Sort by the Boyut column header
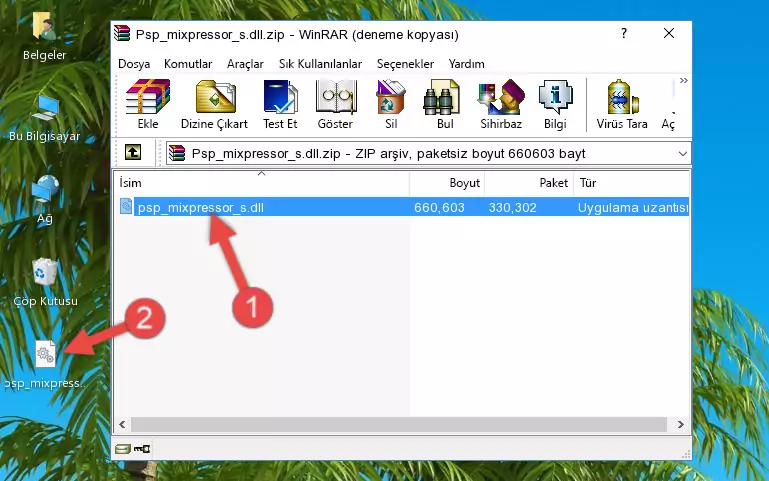Image resolution: width=769 pixels, height=481 pixels. [x=447, y=182]
